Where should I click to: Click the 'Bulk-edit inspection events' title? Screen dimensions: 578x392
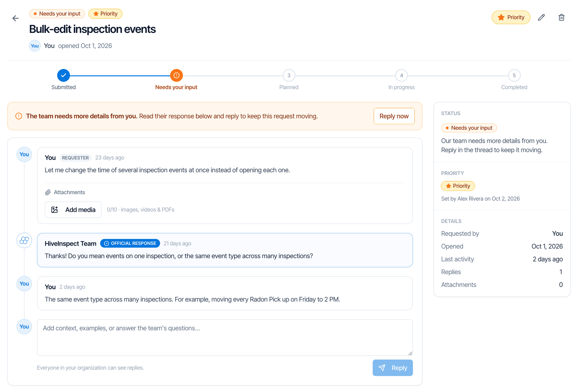pos(92,29)
